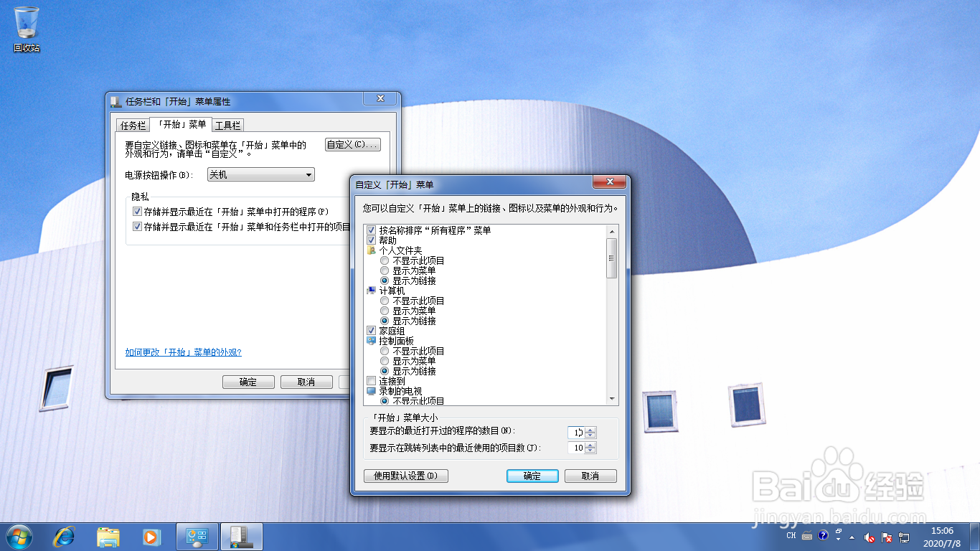Select the rightmost taskbar button, the properties dialog
Viewport: 980px width, 551px height.
coord(241,537)
